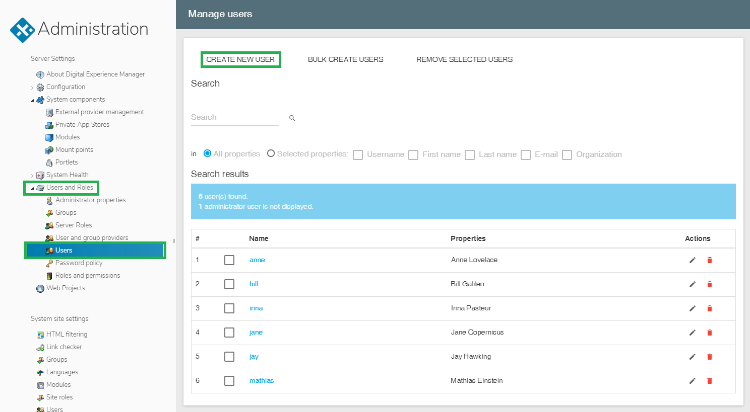Delete user mathias with trash icon
The width and height of the screenshot is (750, 412).
click(x=710, y=381)
